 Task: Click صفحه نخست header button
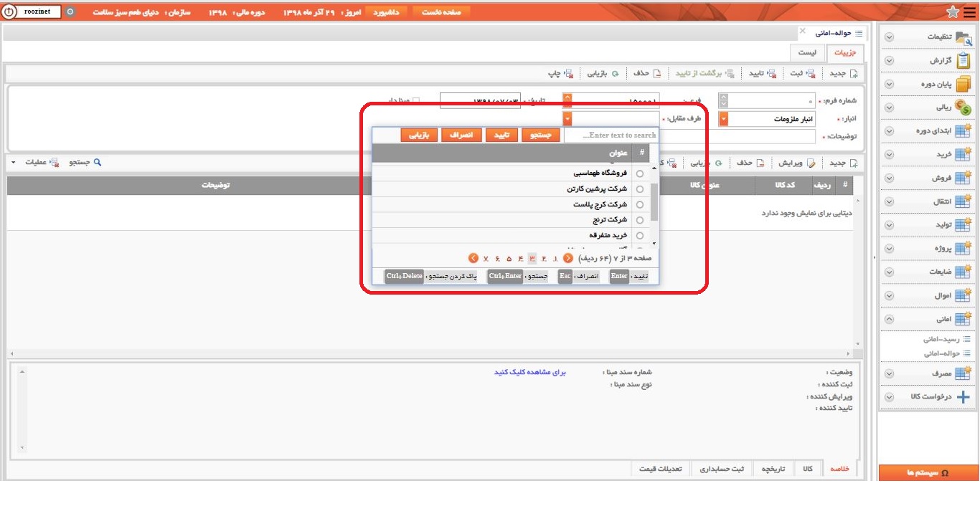point(441,12)
